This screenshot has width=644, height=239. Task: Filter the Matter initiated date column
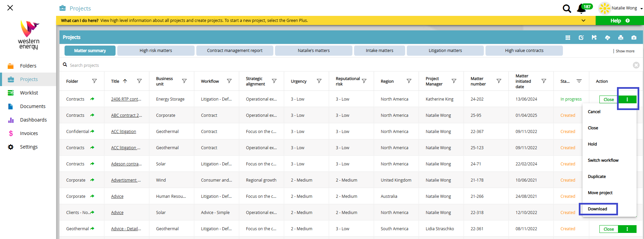544,81
